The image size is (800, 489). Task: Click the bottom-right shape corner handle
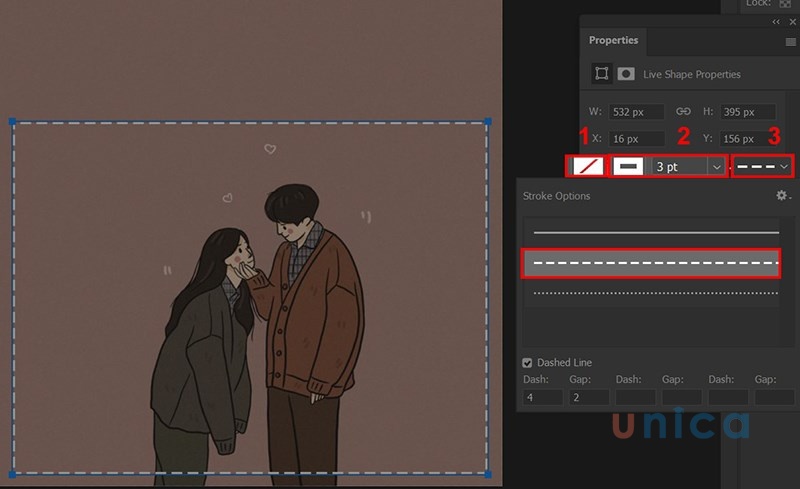(488, 474)
